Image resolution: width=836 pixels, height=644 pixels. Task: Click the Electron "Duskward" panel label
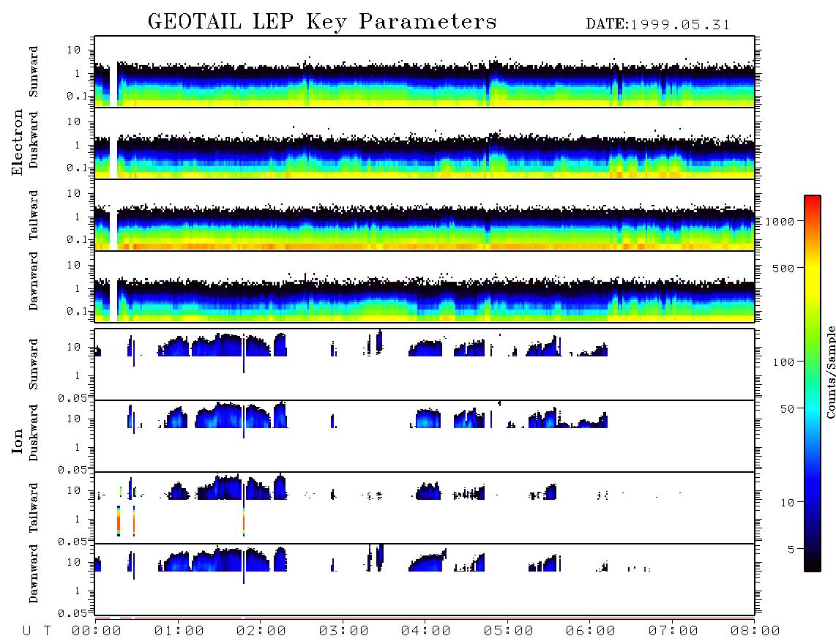(x=34, y=140)
